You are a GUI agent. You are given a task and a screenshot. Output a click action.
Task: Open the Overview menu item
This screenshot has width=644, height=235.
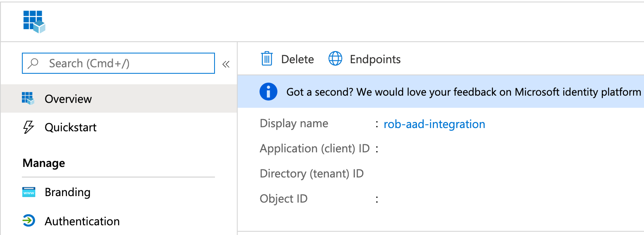119,98
